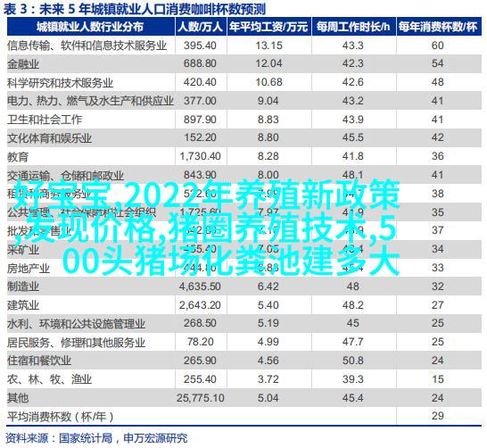
Task: Select the 年平均工资/万元 column header
Action: pyautogui.click(x=268, y=27)
